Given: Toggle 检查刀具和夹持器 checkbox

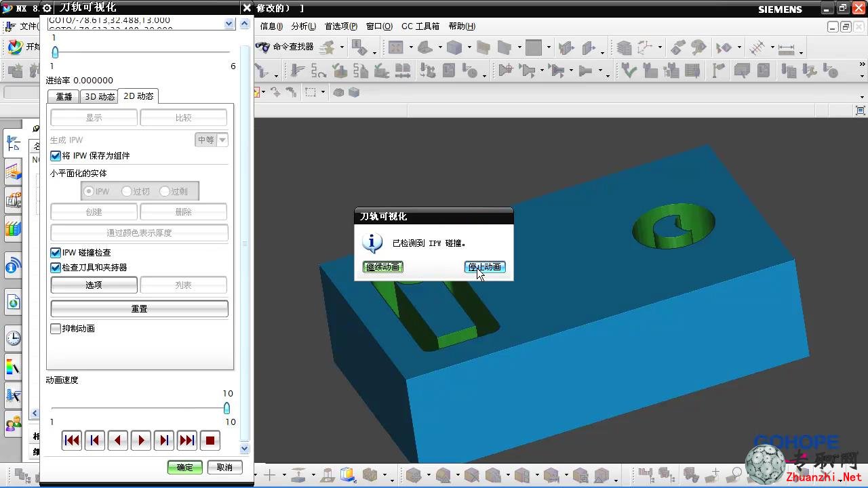Looking at the screenshot, I should coord(56,268).
